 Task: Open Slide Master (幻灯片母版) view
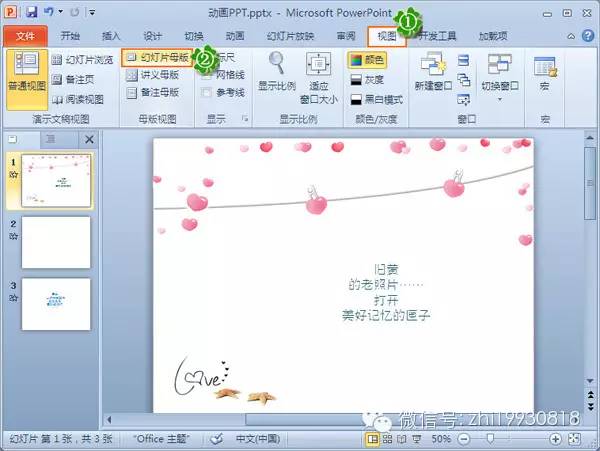158,59
